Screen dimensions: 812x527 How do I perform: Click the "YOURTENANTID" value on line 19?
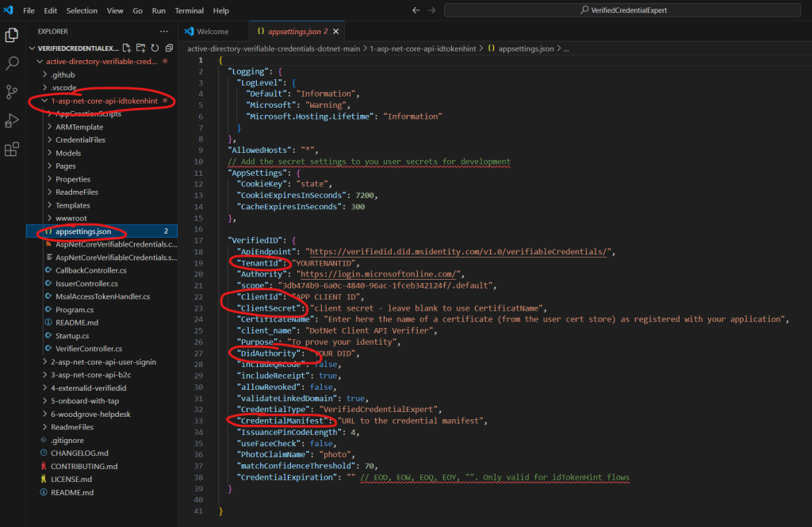click(324, 263)
